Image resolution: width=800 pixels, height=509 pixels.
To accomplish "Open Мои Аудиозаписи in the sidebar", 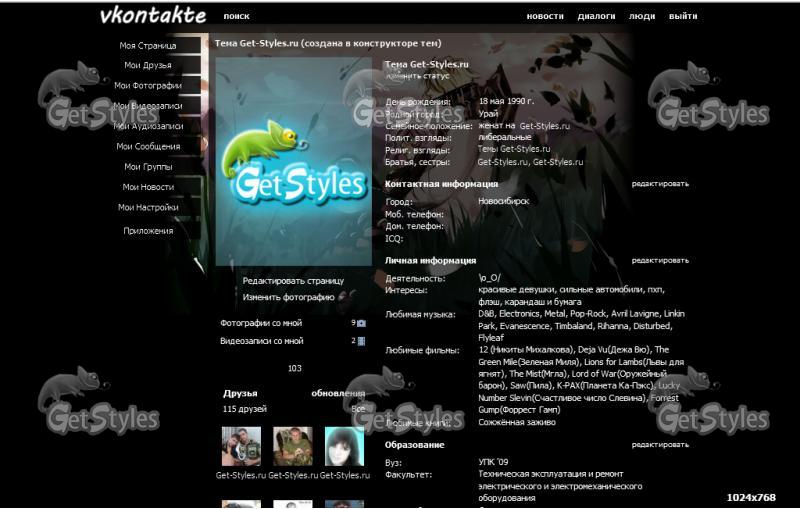I will (148, 126).
